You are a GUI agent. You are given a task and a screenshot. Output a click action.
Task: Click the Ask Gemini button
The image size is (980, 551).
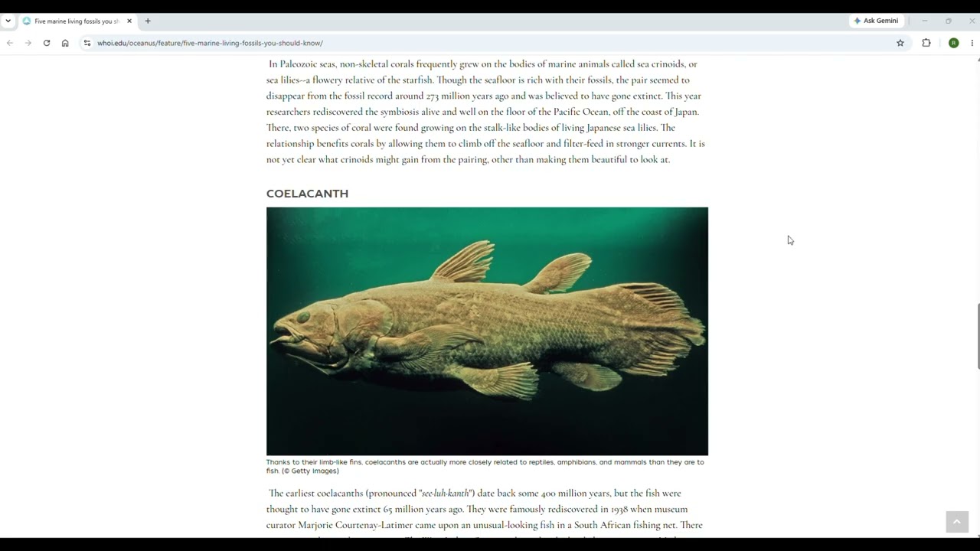[877, 21]
